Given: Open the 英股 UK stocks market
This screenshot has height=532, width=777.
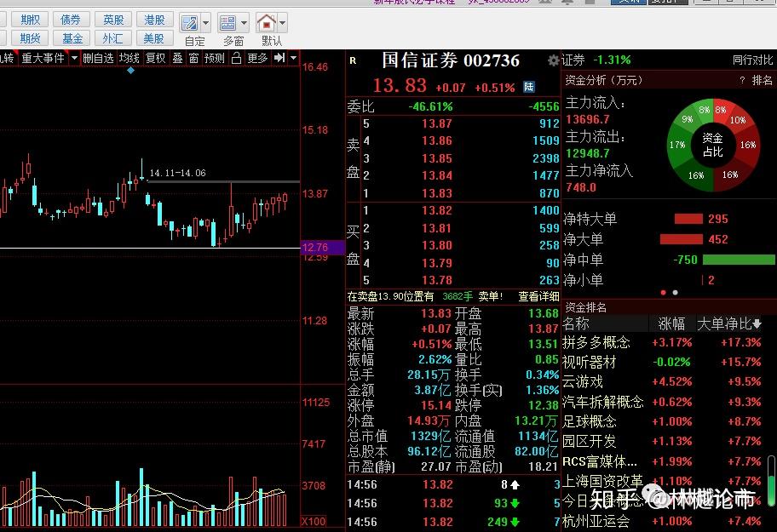Looking at the screenshot, I should click(x=113, y=20).
